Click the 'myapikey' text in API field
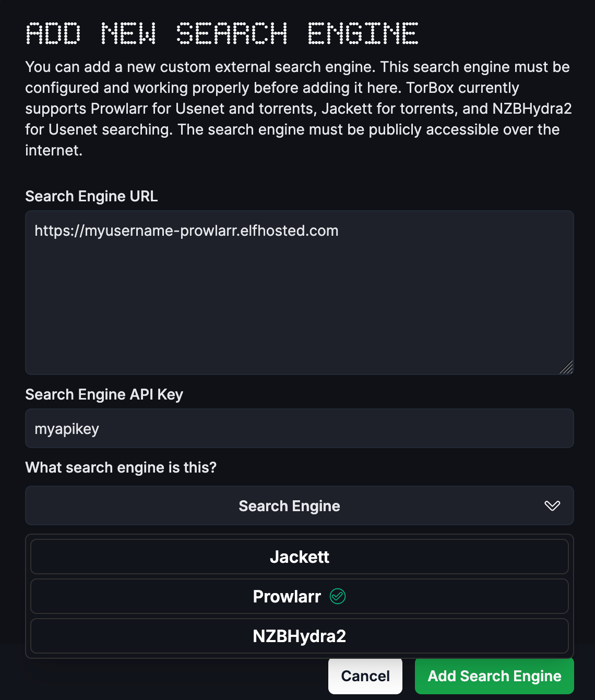This screenshot has width=595, height=700. [x=67, y=429]
